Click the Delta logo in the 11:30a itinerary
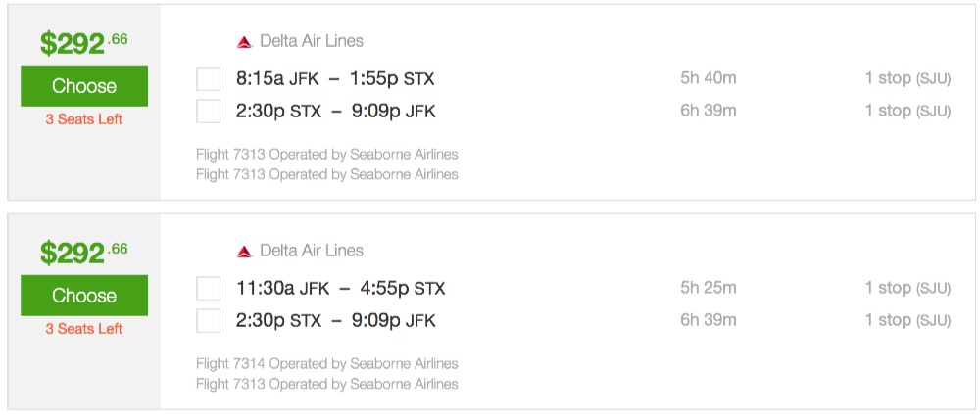The height and width of the screenshot is (418, 980). (245, 252)
